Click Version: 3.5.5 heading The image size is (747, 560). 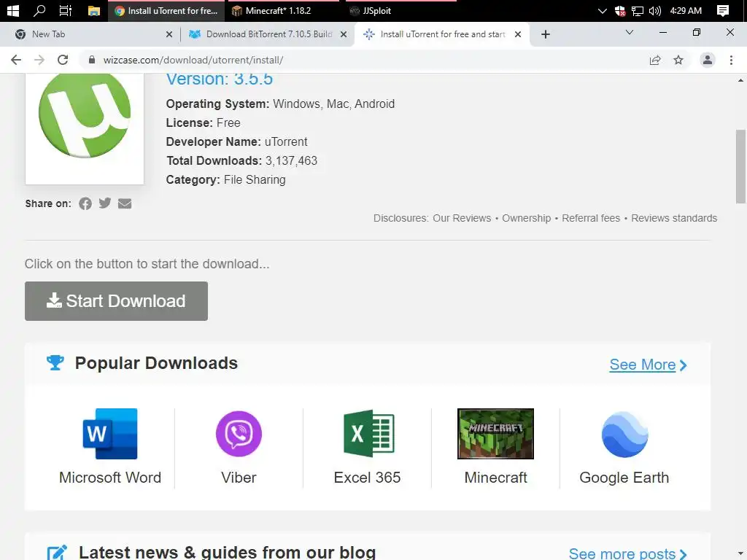click(220, 79)
